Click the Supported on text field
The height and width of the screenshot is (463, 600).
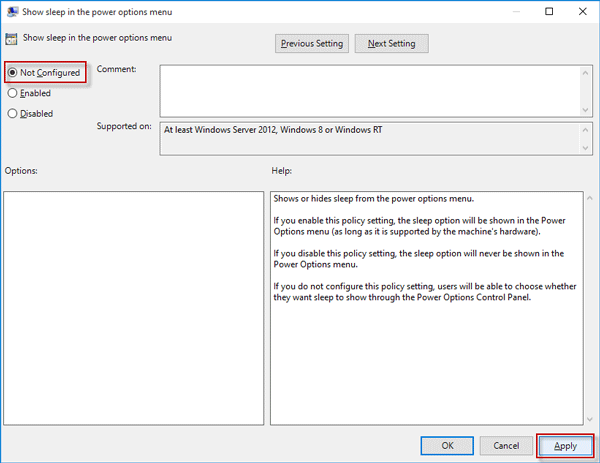tap(369, 139)
